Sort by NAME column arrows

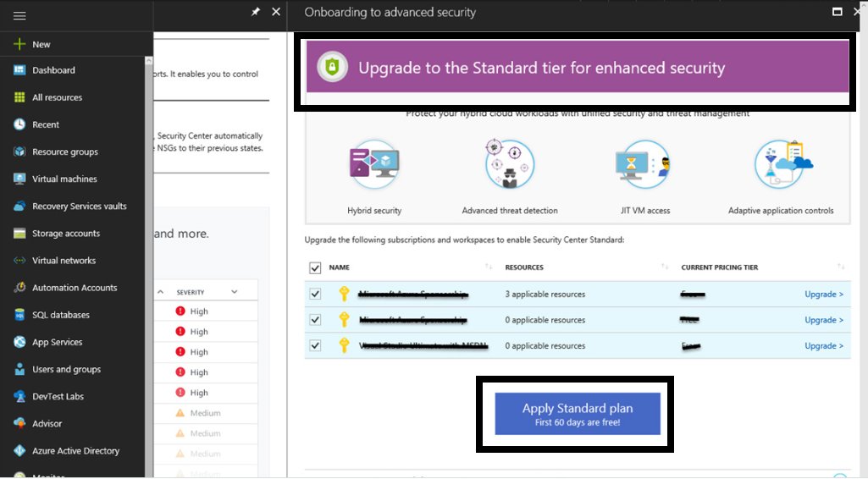489,267
